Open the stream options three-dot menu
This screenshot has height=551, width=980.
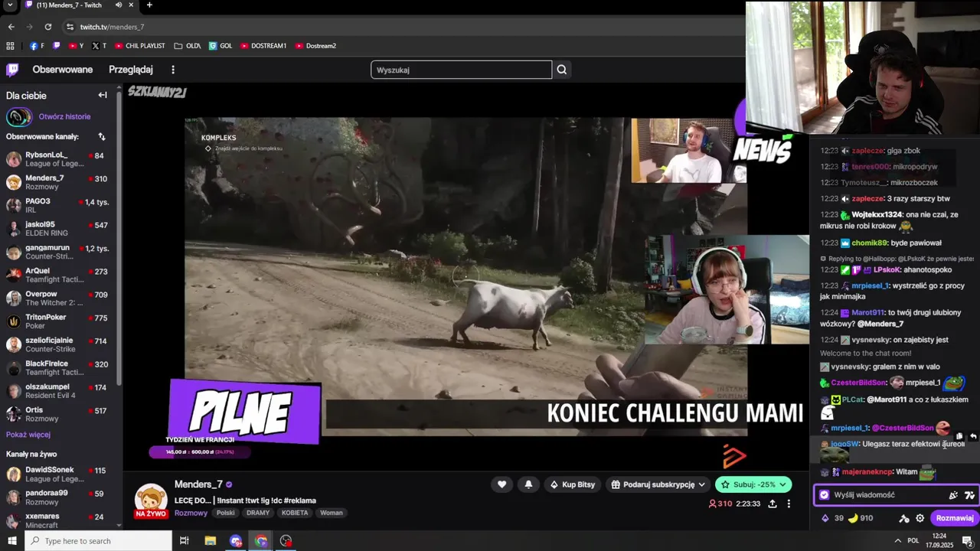coord(789,504)
